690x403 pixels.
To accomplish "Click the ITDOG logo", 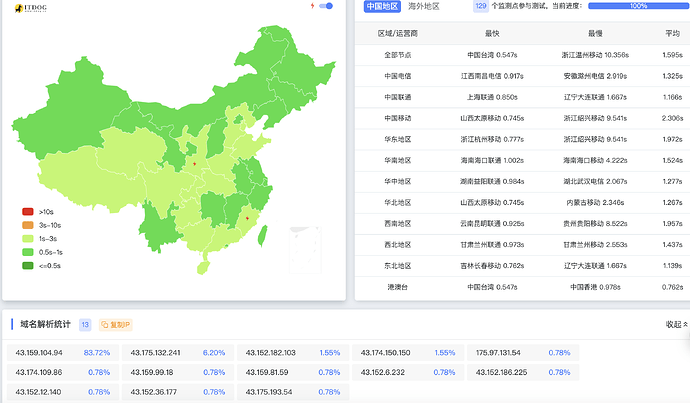I will 30,8.
